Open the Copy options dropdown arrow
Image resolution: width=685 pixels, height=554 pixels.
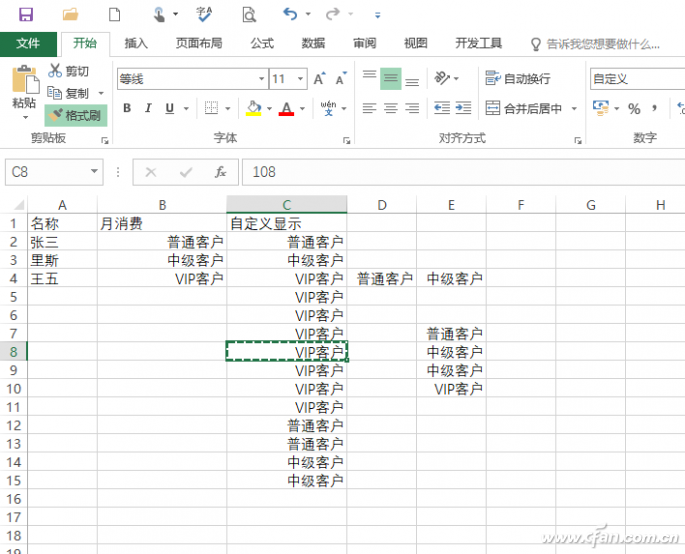(x=101, y=93)
